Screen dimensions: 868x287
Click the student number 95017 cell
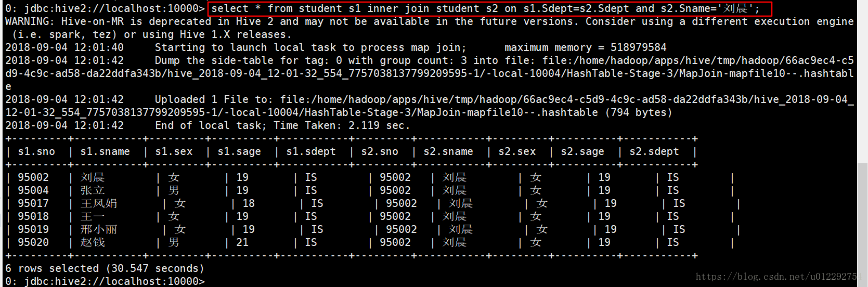click(33, 203)
